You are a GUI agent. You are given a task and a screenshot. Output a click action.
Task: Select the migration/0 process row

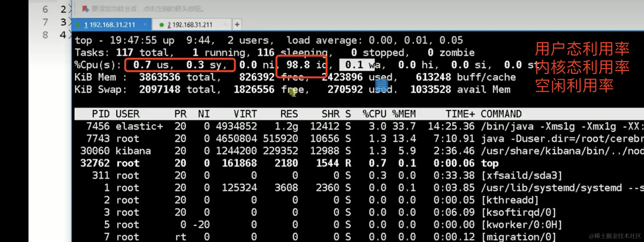[359, 237]
